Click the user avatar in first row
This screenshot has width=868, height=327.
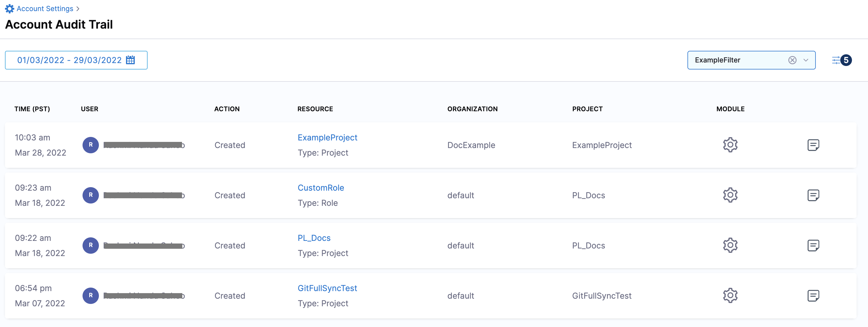91,145
